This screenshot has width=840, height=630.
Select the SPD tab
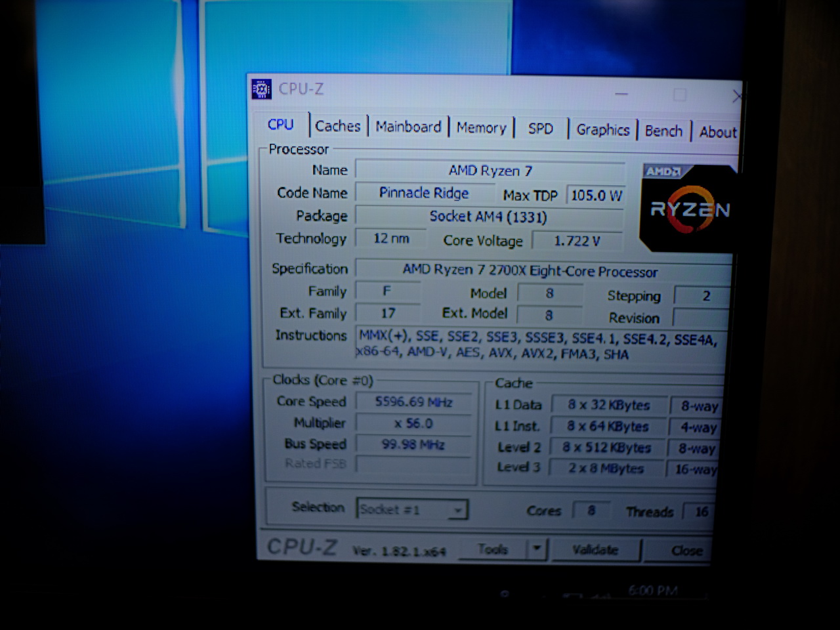(541, 129)
